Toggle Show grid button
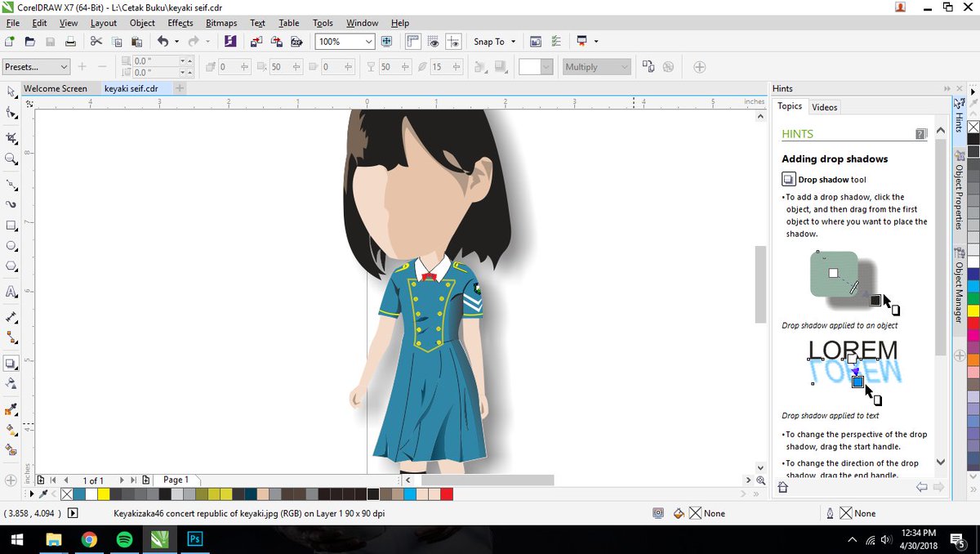980x554 pixels. [x=434, y=41]
